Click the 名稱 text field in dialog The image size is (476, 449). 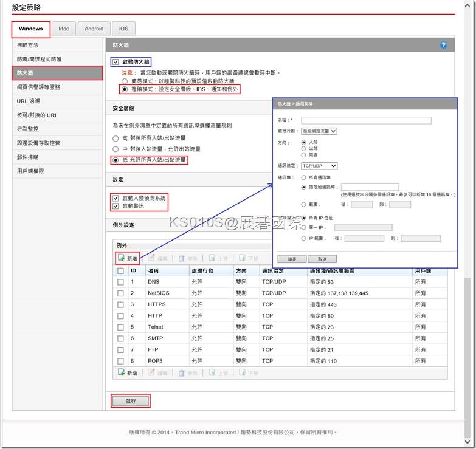coord(366,120)
